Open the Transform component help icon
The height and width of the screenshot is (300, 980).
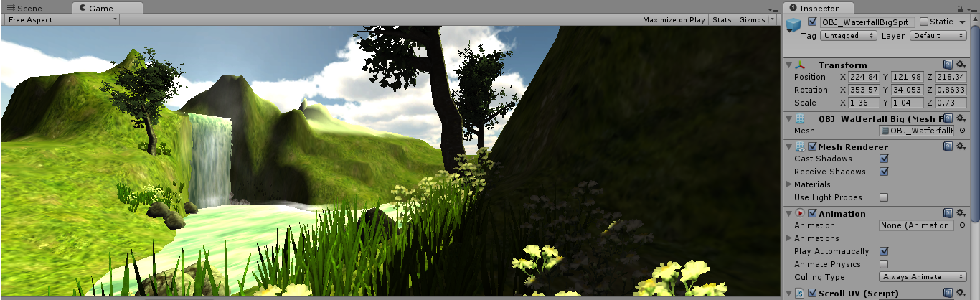(x=948, y=65)
